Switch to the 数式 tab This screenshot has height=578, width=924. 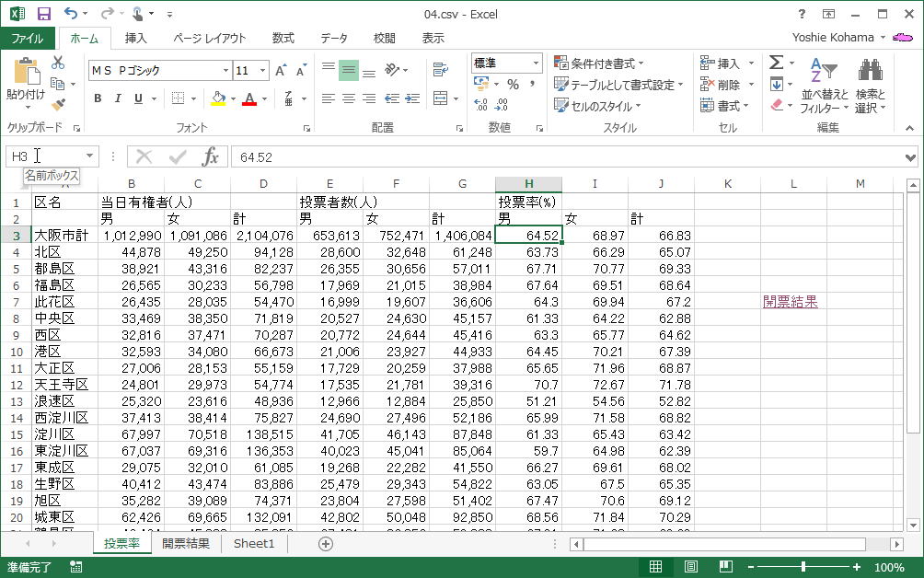click(x=283, y=39)
